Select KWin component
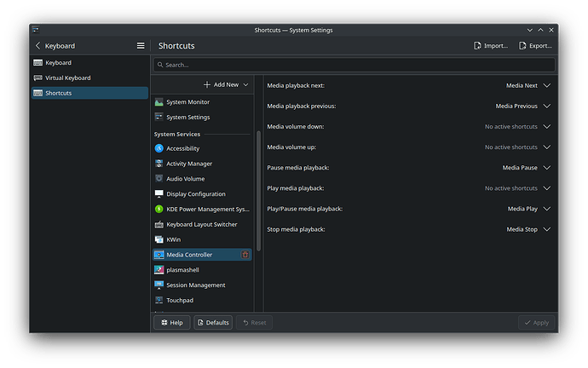This screenshot has height=368, width=588. click(202, 239)
